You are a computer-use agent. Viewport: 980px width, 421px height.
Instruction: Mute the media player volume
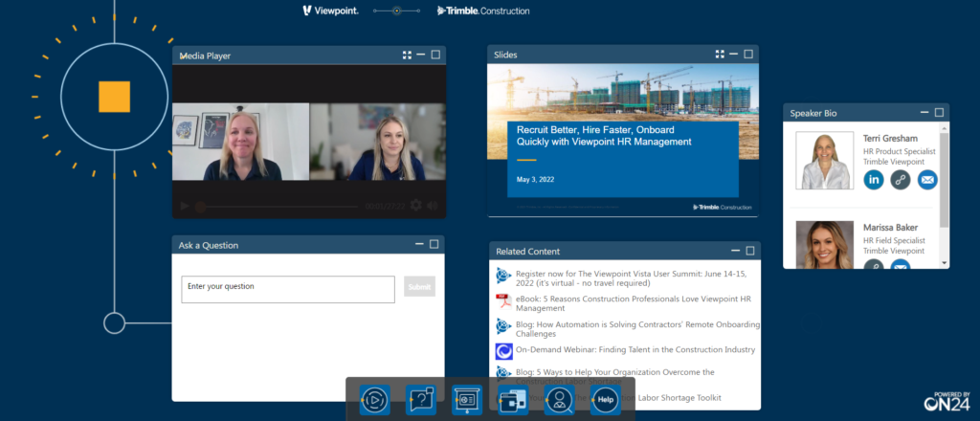[x=433, y=206]
